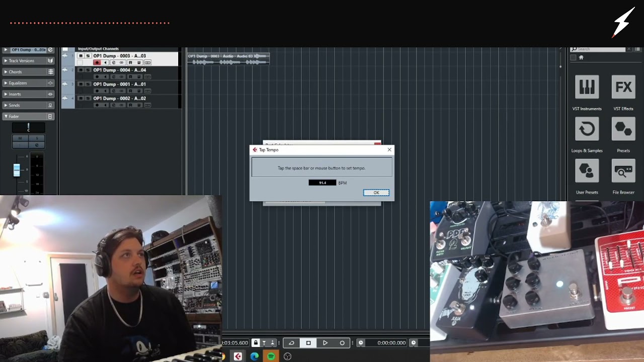This screenshot has height=362, width=644.
Task: Toggle monitor on track 0003
Action: click(105, 63)
